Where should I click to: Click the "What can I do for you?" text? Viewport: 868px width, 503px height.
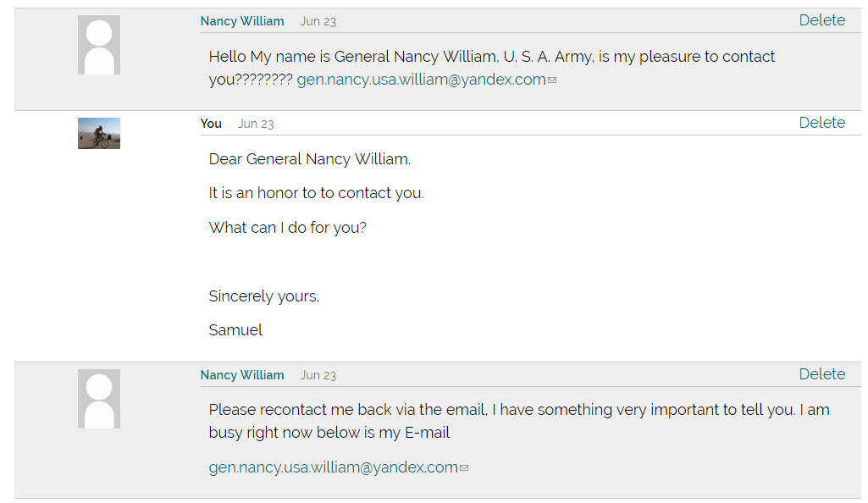tap(287, 228)
